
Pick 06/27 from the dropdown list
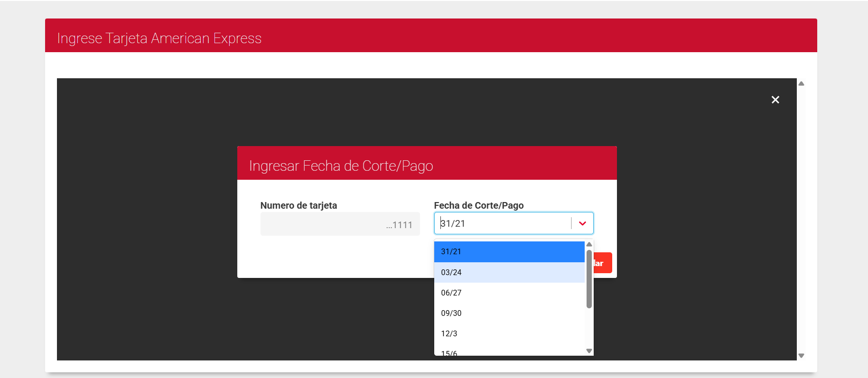coord(509,293)
